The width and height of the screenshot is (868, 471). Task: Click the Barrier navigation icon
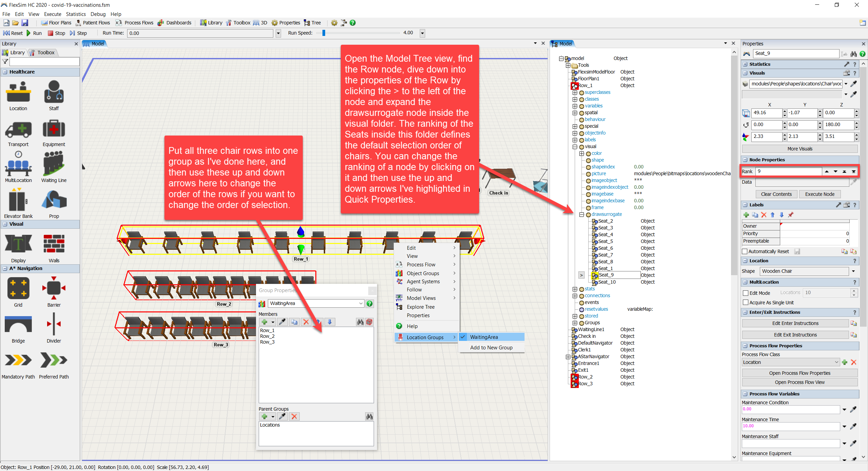point(54,288)
